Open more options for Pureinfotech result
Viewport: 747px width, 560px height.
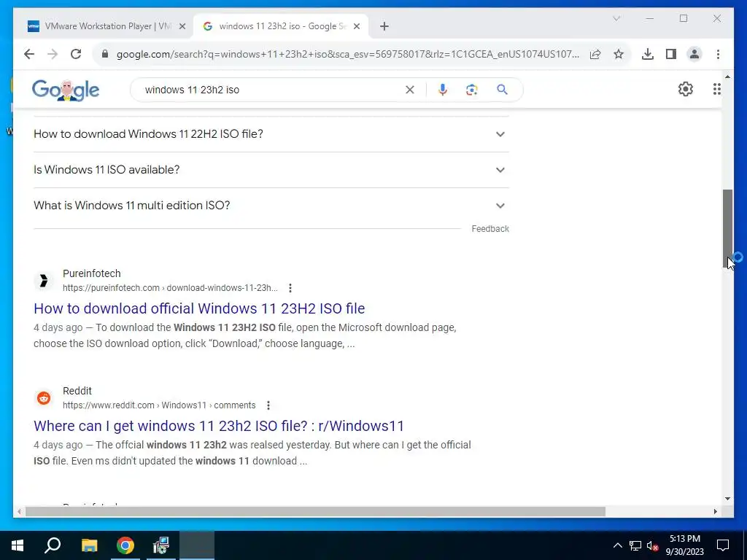(290, 287)
